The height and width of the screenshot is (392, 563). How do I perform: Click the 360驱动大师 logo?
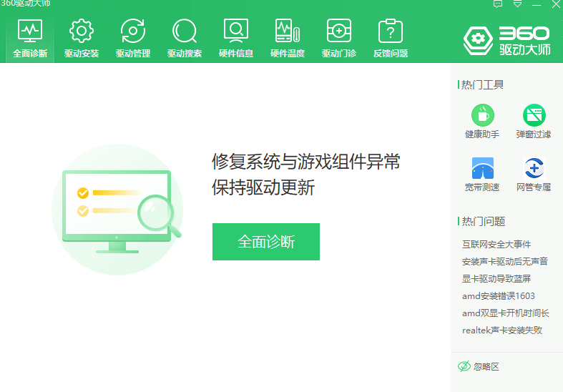[506, 40]
